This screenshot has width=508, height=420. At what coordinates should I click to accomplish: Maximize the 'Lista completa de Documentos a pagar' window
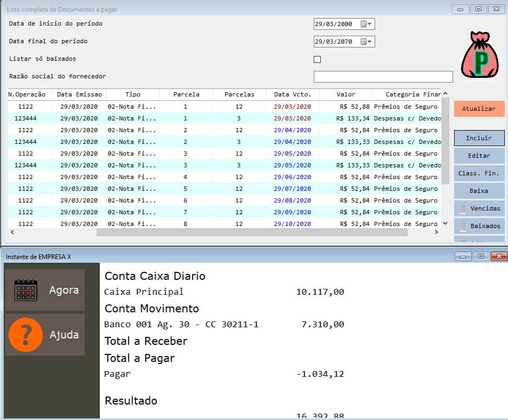point(478,9)
